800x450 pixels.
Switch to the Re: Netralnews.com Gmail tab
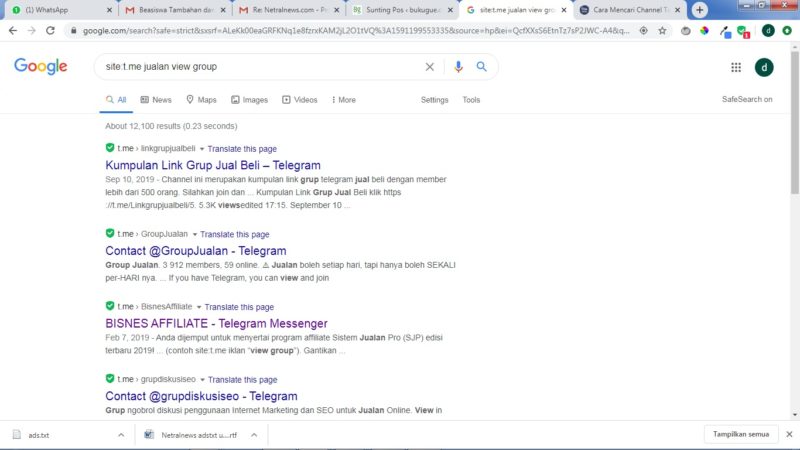[291, 10]
